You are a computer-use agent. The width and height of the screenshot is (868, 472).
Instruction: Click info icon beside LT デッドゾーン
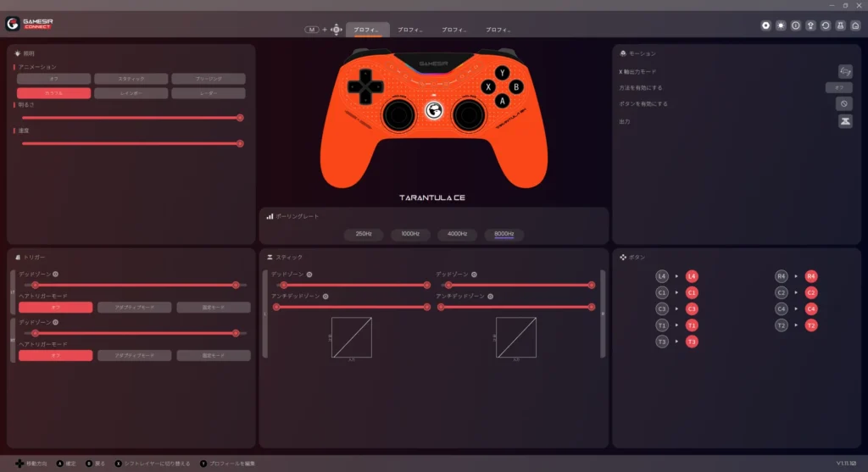[55, 274]
